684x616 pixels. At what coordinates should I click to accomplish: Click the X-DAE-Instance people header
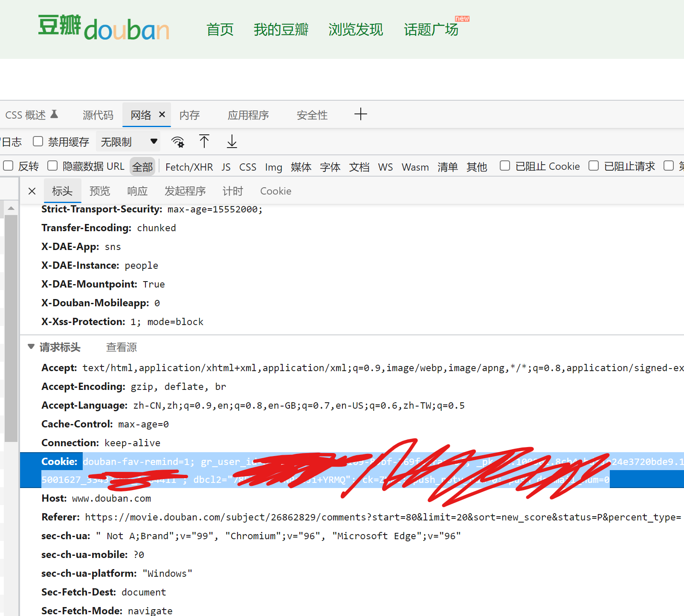pos(100,265)
